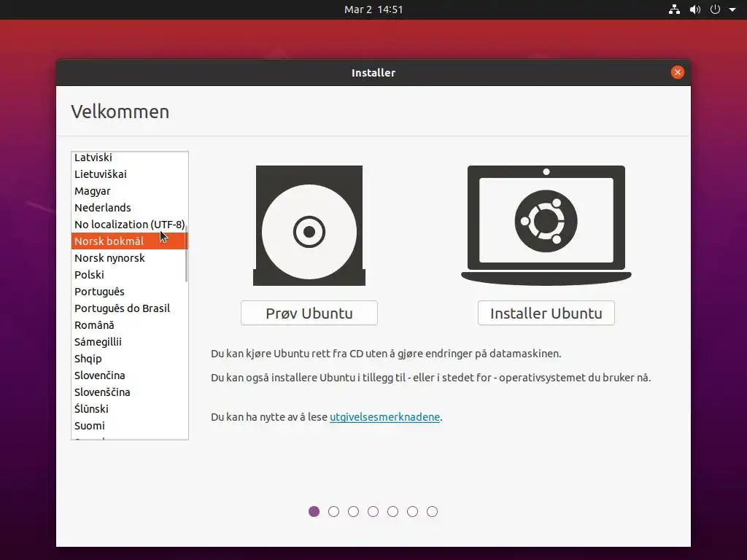Choose Nederlands in the language list

(x=128, y=208)
